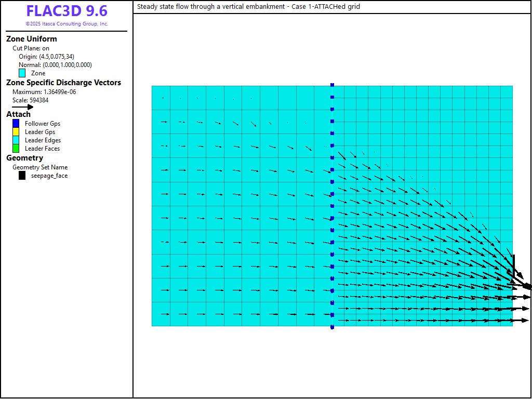Click the discharge vector scale arrow icon

pos(22,107)
